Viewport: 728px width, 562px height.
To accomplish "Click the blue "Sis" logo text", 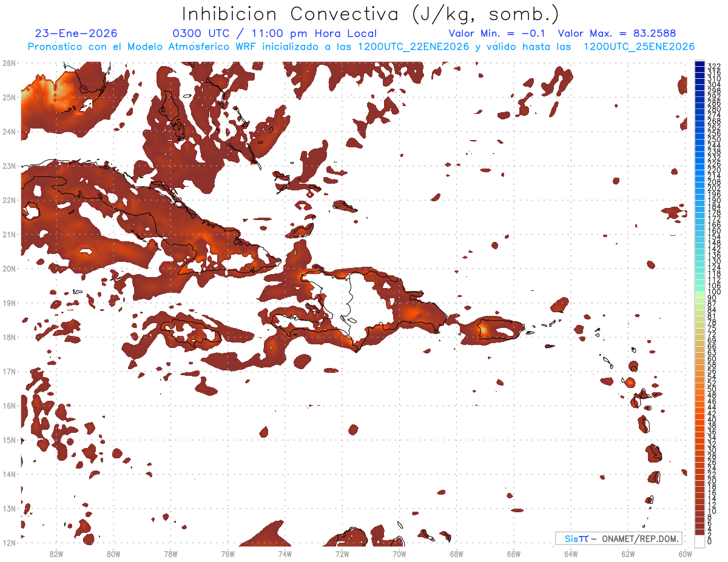I will (573, 538).
